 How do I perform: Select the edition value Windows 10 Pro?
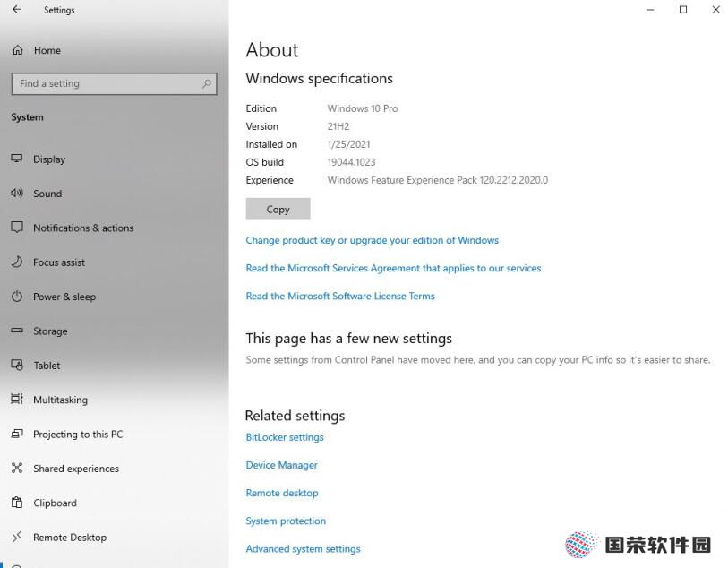coord(363,108)
